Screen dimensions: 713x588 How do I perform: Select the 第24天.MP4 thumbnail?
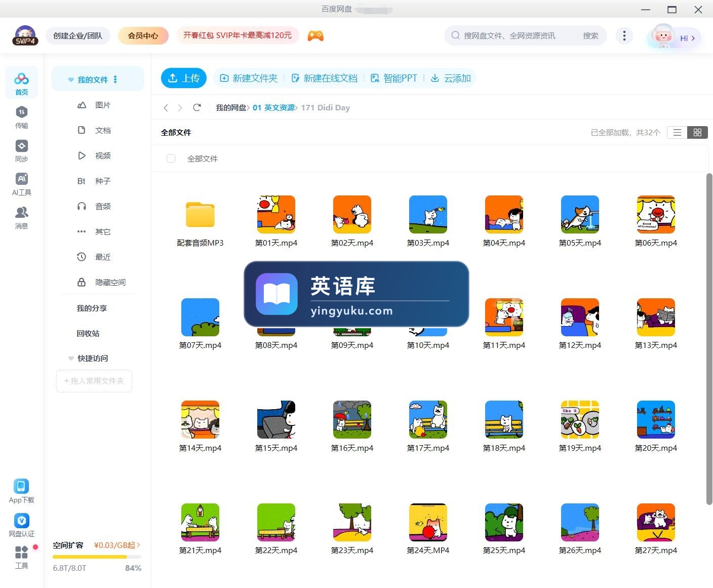(428, 522)
